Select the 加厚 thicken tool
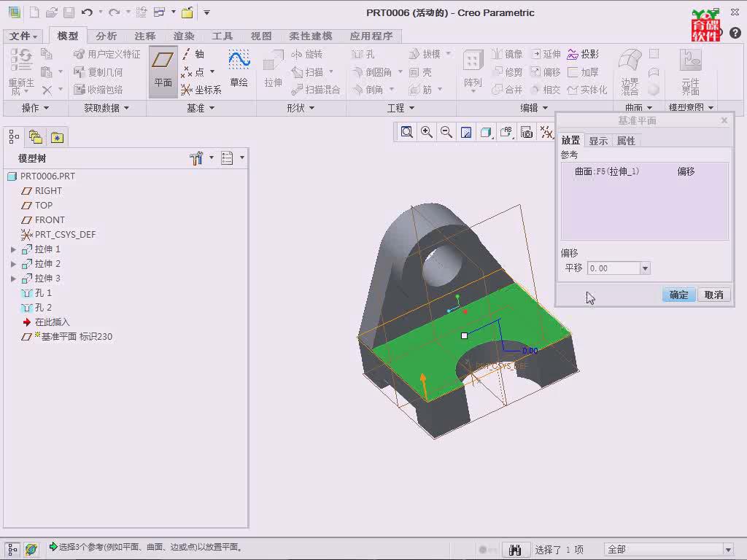The width and height of the screenshot is (747, 560). [583, 72]
